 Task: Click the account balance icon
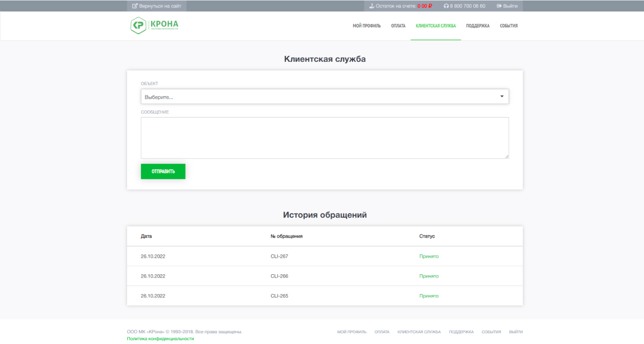coord(372,6)
